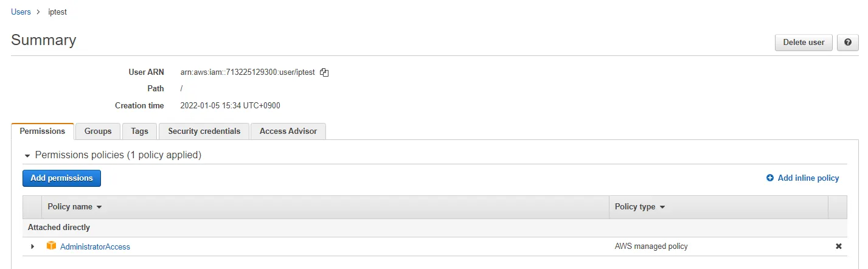This screenshot has width=868, height=269.
Task: Select the Permissions tab
Action: pos(43,131)
